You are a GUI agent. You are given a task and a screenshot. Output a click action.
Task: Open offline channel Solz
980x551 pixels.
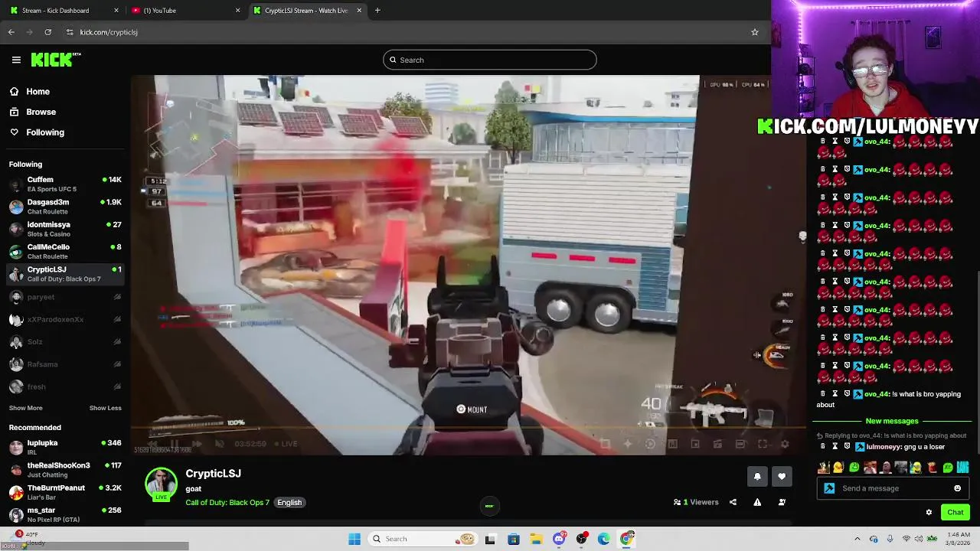pyautogui.click(x=65, y=341)
